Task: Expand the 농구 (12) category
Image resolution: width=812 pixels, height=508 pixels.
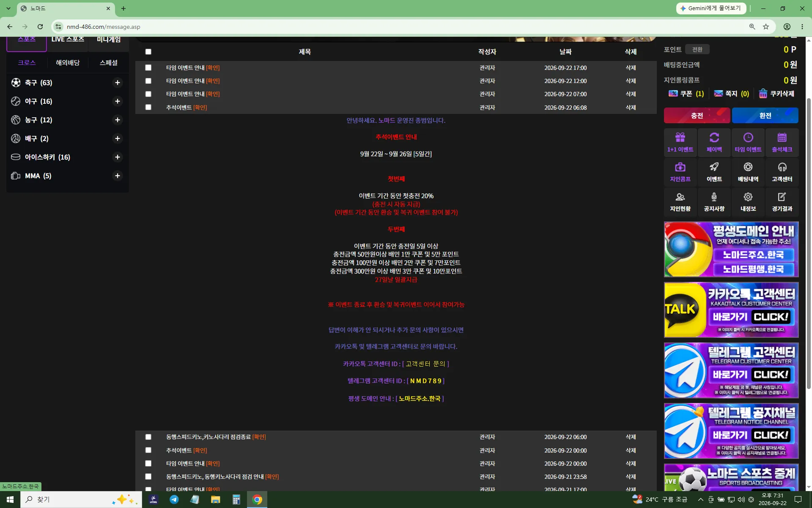Action: pyautogui.click(x=118, y=120)
